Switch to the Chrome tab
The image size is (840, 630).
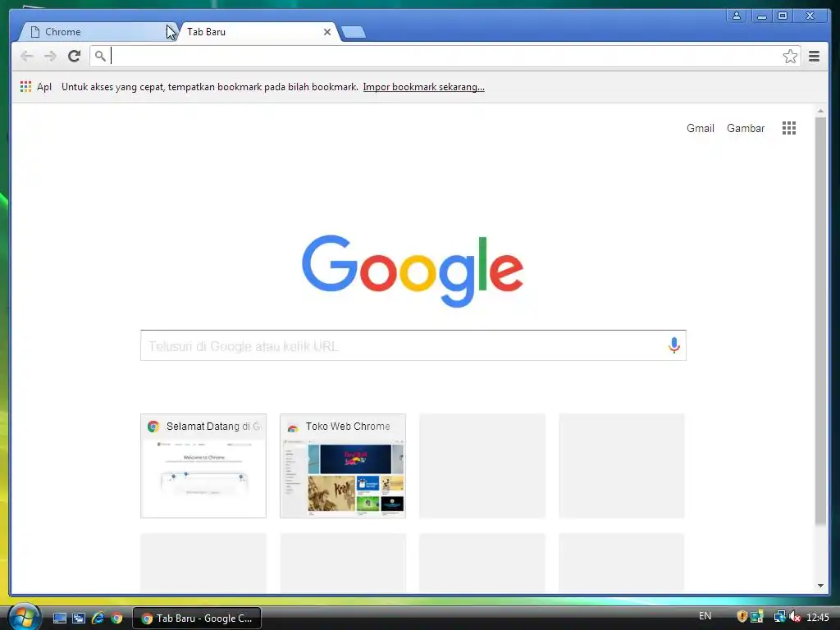(x=97, y=32)
